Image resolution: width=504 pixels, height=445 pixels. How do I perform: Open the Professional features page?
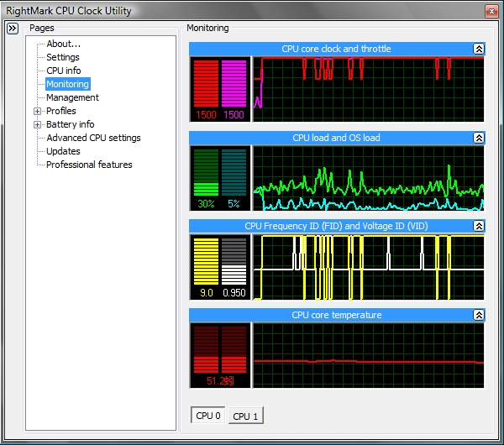89,165
